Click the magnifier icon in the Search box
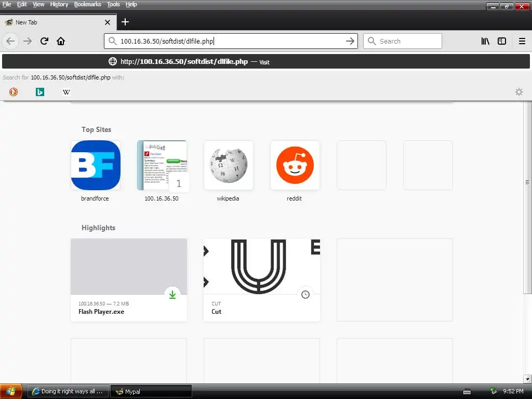532x399 pixels. click(372, 41)
